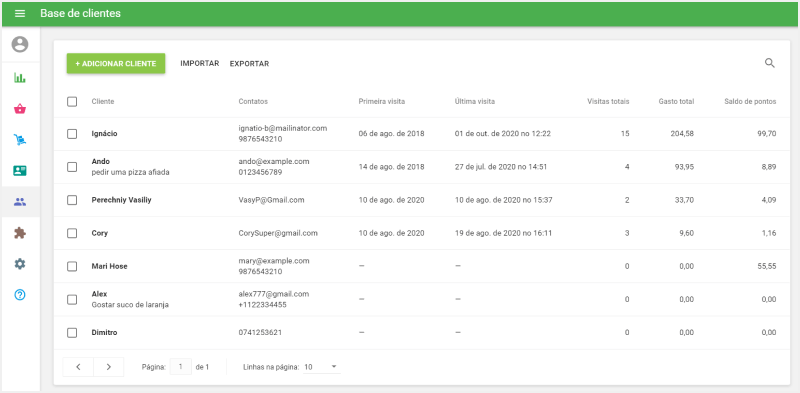Open the settings gear icon

click(x=20, y=264)
